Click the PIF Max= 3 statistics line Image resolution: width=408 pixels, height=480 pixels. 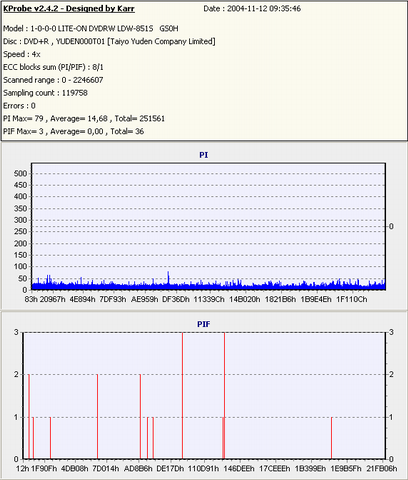point(73,131)
